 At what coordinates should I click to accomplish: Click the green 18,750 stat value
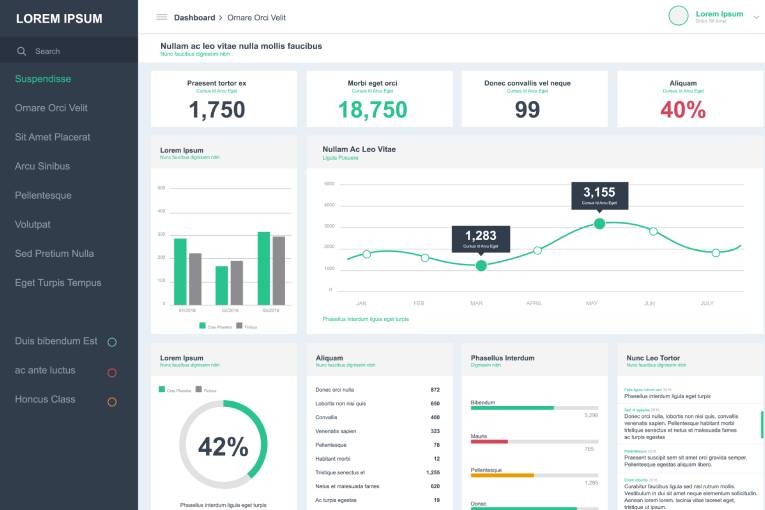pos(372,109)
